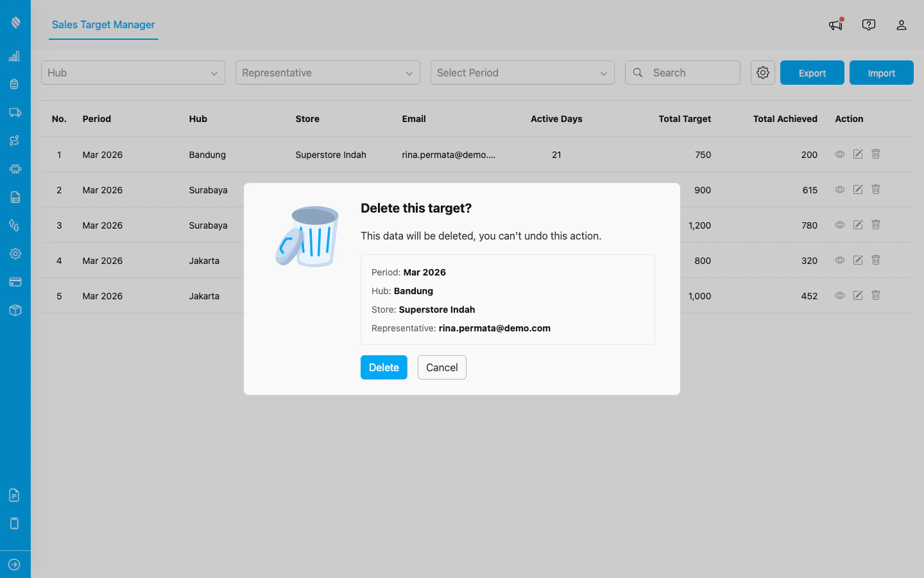Open the Select Period dropdown
924x578 pixels.
(522, 73)
